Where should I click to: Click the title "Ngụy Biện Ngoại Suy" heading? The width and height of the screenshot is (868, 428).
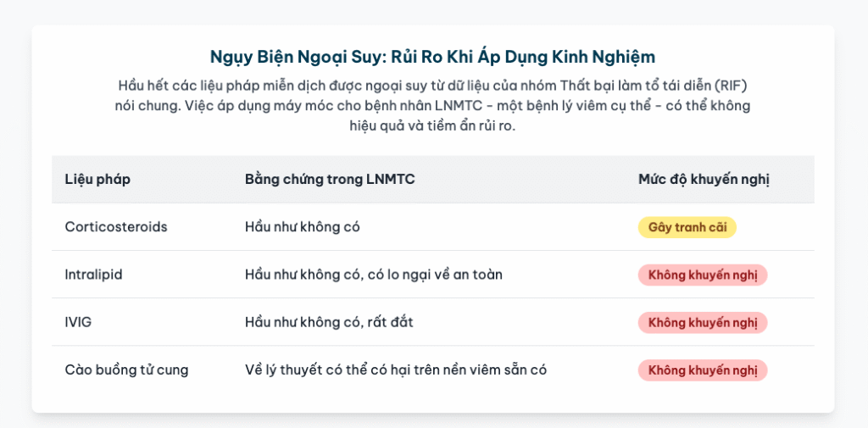click(432, 57)
